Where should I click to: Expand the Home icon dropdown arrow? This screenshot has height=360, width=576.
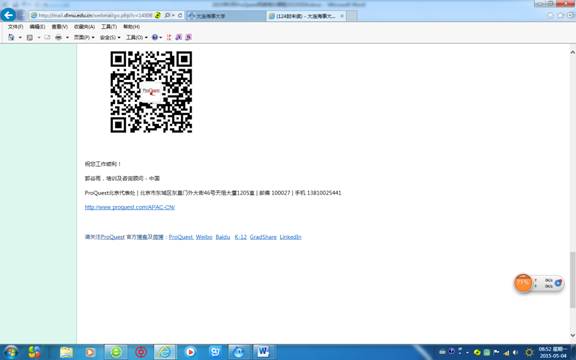[x=20, y=37]
